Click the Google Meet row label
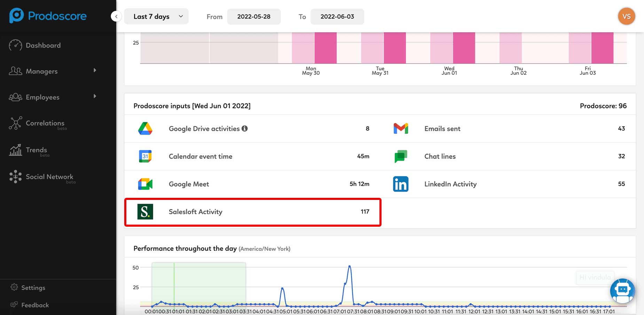 (189, 184)
